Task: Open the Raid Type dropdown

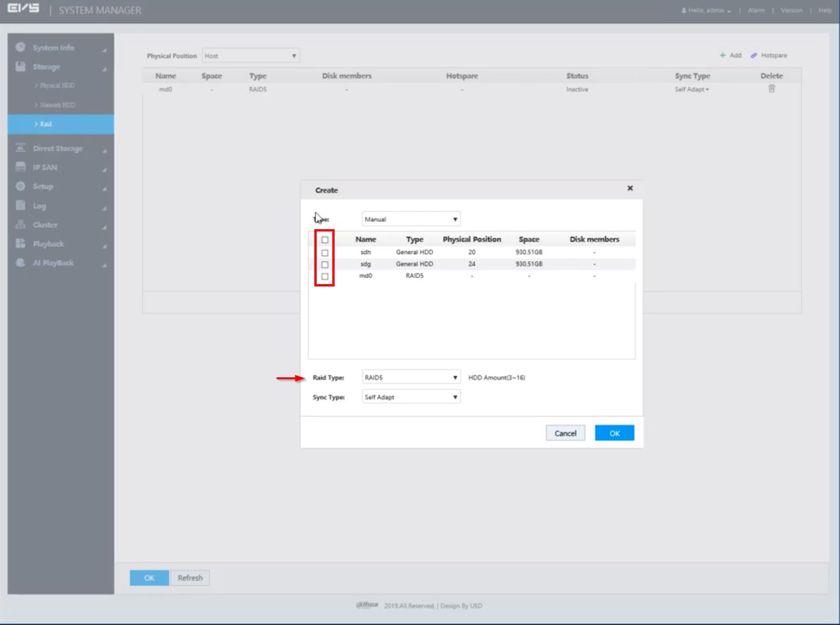Action: pyautogui.click(x=411, y=377)
